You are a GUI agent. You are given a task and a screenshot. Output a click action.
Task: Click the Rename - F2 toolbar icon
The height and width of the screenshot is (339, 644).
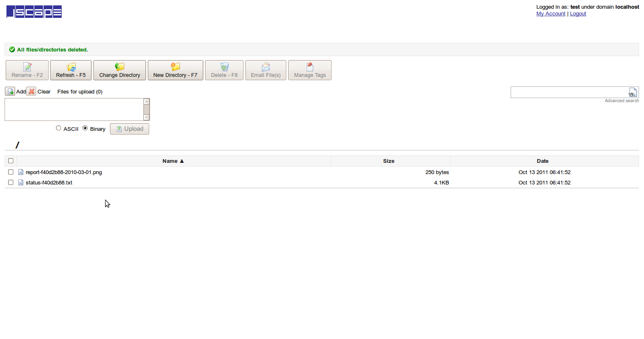(x=27, y=67)
